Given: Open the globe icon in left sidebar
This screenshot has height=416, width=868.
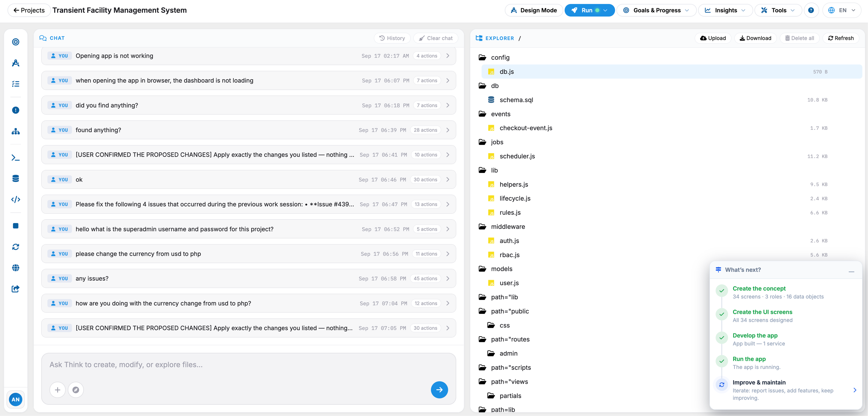Looking at the screenshot, I should click(15, 268).
